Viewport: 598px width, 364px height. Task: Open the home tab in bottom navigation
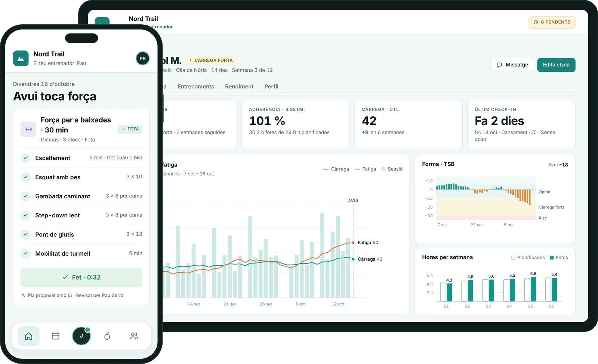click(x=28, y=336)
